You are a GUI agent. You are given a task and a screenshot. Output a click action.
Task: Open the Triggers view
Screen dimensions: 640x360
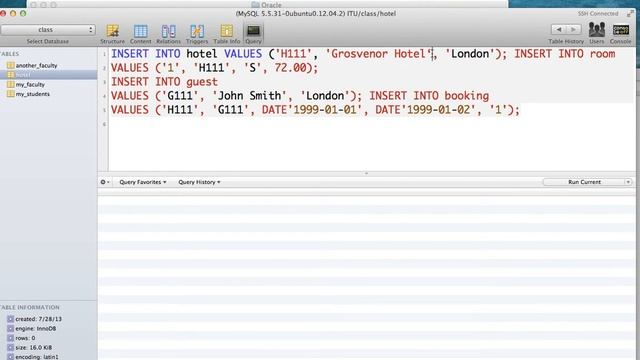pos(197,34)
